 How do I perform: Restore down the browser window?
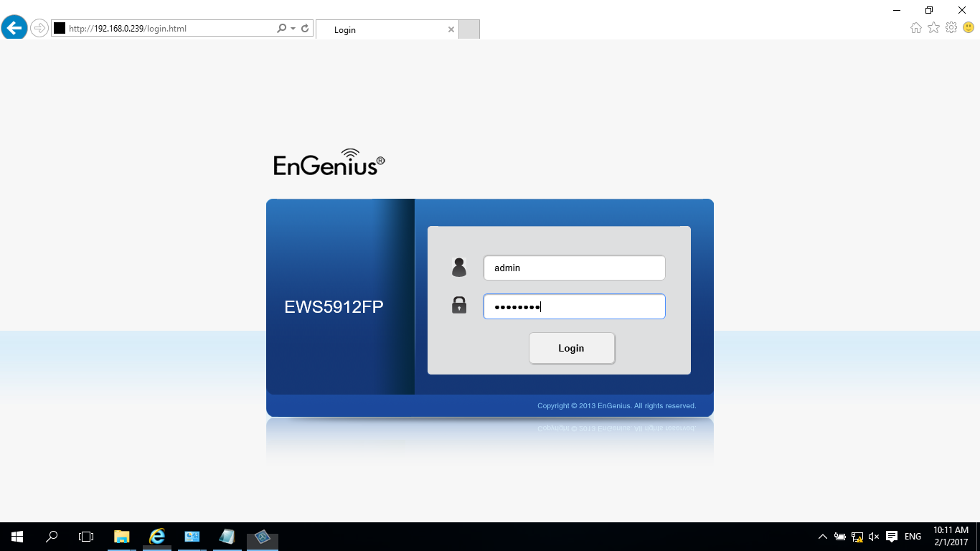(929, 10)
